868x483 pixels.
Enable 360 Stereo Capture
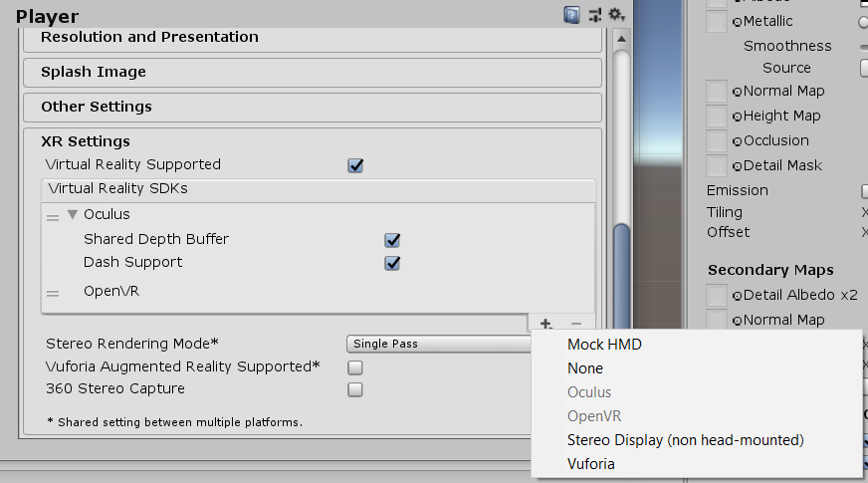[355, 390]
